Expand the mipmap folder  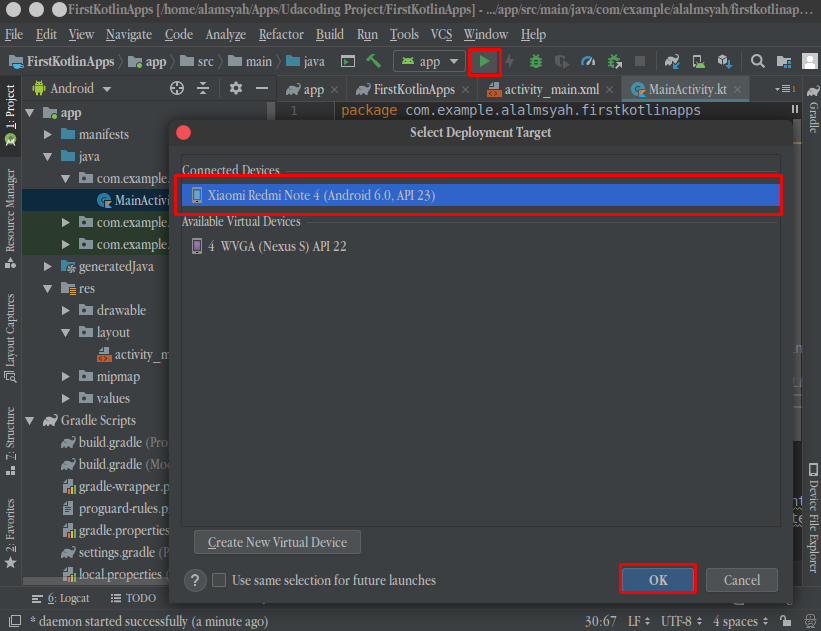65,377
